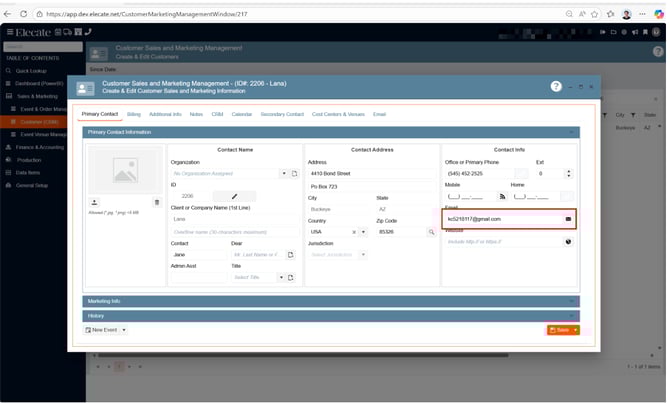670x403 pixels.
Task: Click the globe icon beside Website field
Action: 568,241
